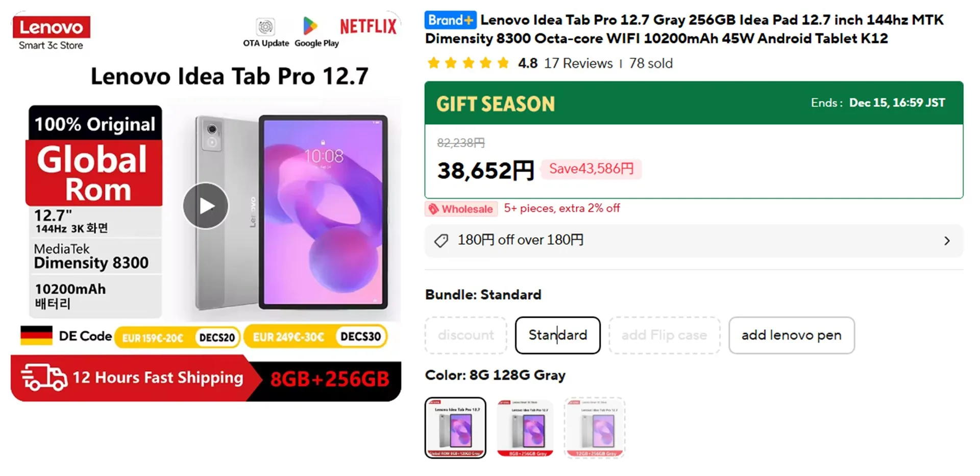Select the Standard bundle option

[x=557, y=335]
